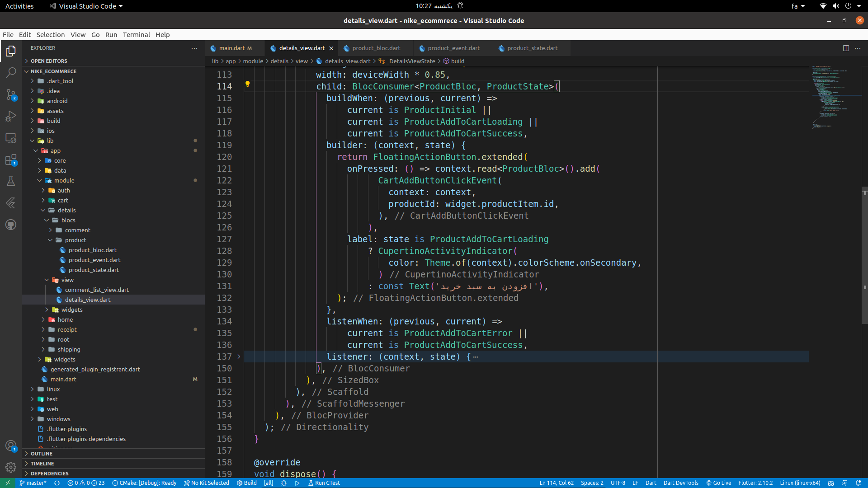Open the Testing flask icon
Screen dimensions: 868x488
(11, 181)
